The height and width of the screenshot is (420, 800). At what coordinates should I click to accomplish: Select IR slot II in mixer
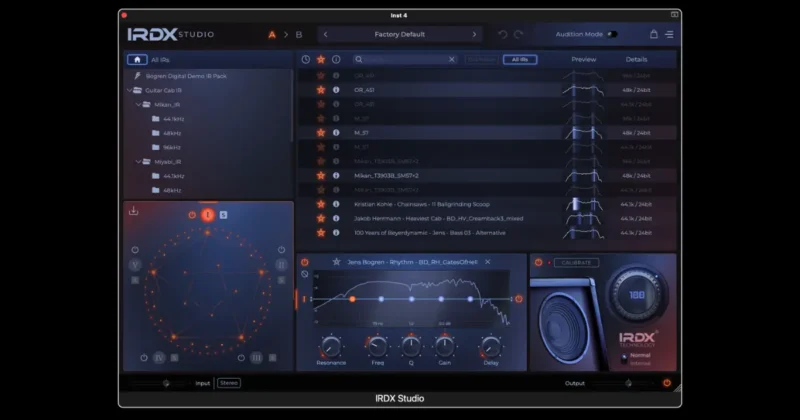[281, 264]
